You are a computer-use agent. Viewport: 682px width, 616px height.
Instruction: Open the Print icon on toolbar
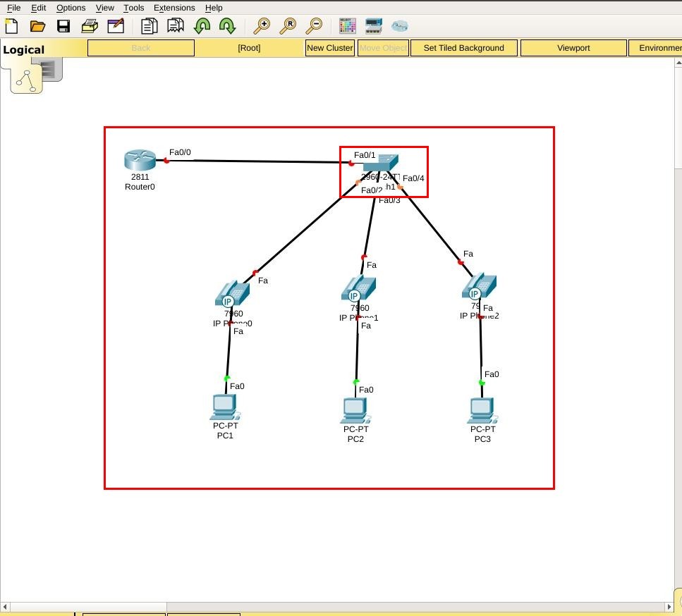pyautogui.click(x=89, y=25)
